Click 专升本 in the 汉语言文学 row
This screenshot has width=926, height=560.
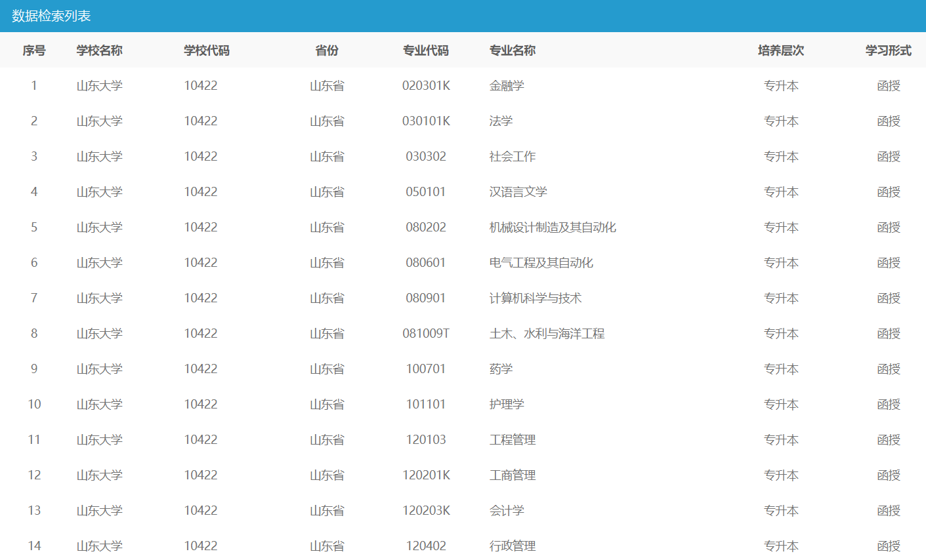coord(781,192)
